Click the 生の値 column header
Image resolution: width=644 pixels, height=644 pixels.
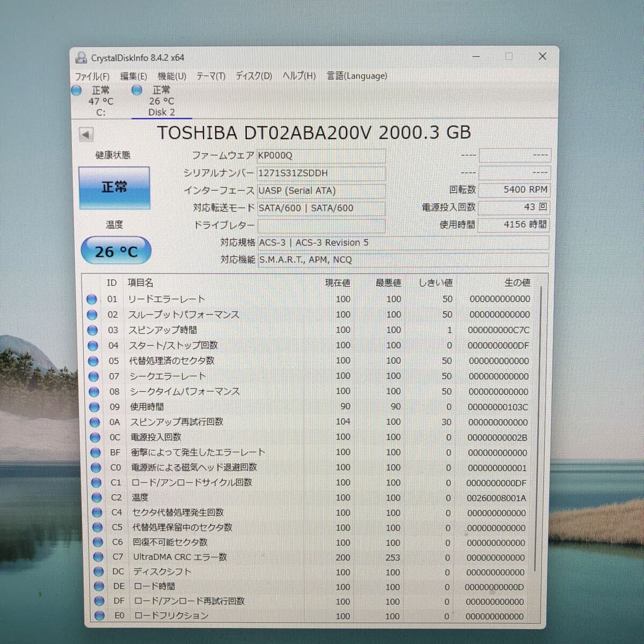point(517,282)
